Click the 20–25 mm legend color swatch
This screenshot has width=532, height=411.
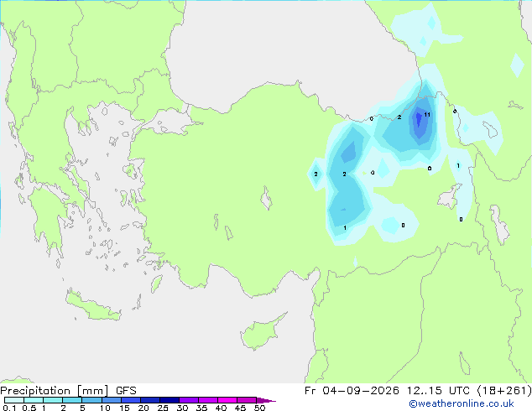[150, 400]
